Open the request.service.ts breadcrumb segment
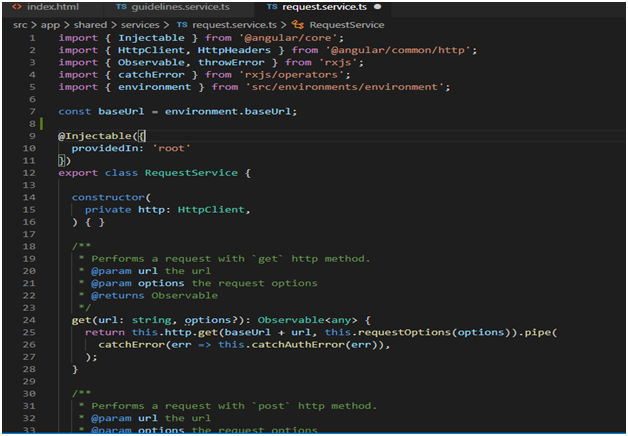Image resolution: width=628 pixels, height=436 pixels. pyautogui.click(x=234, y=25)
